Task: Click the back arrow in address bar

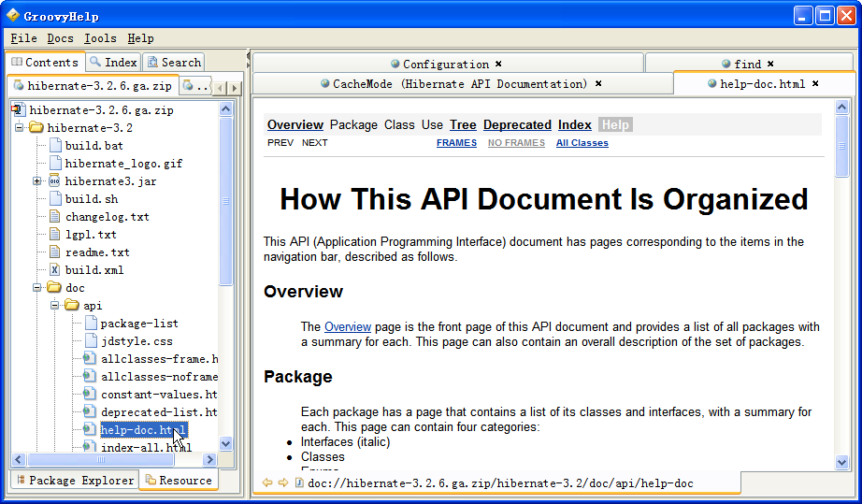Action: click(x=267, y=483)
